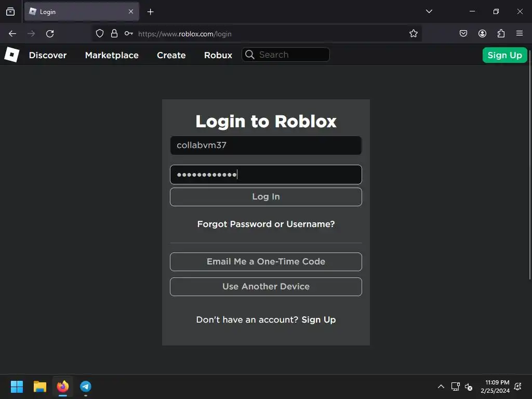Viewport: 532px width, 399px height.
Task: Click the Sign Up link below the form
Action: pyautogui.click(x=318, y=320)
